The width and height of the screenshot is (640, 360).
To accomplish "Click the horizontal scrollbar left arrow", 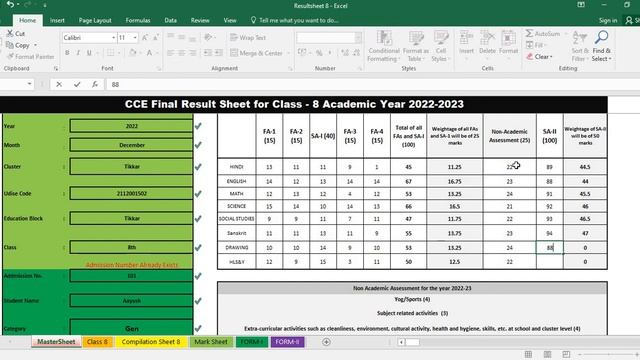I will [402, 342].
